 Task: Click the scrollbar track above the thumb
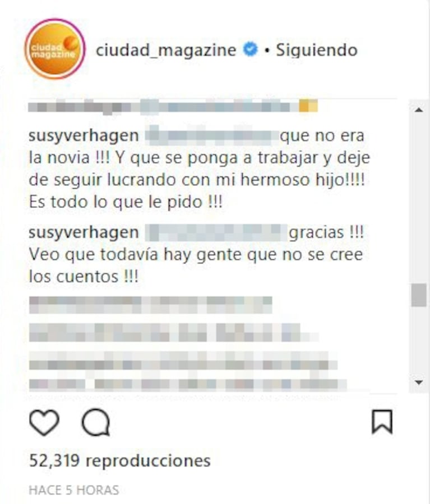click(x=419, y=199)
